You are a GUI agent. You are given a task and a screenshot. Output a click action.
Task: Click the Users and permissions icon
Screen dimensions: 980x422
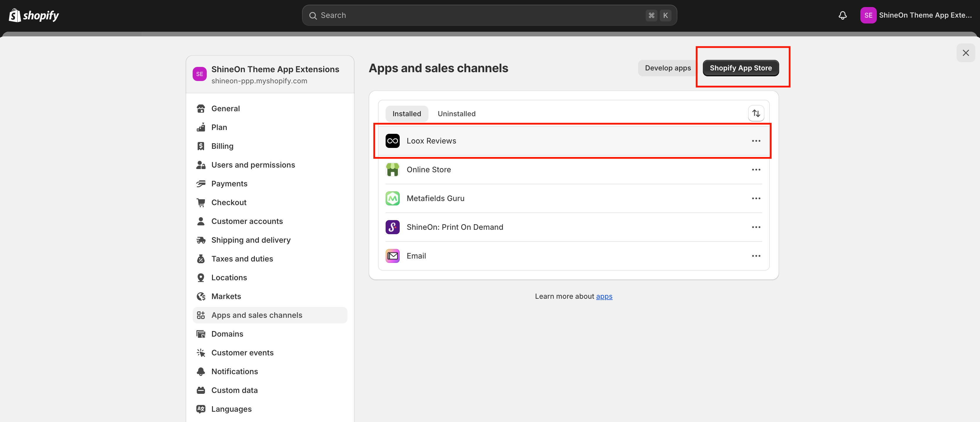point(201,165)
